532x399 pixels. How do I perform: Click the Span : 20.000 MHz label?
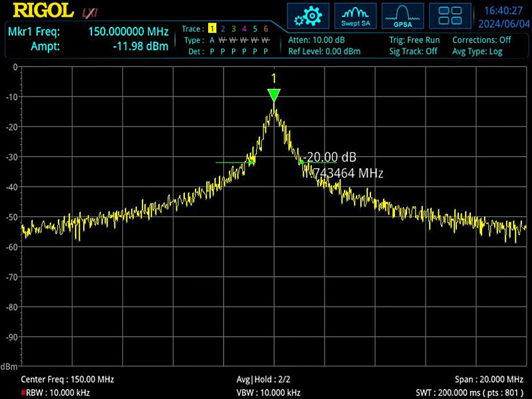pyautogui.click(x=489, y=379)
